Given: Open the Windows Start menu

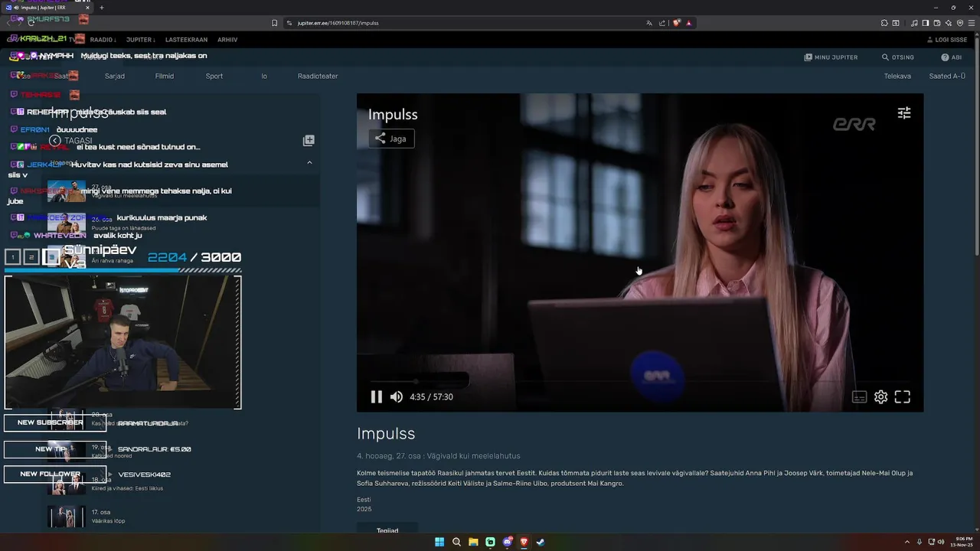Looking at the screenshot, I should point(439,542).
